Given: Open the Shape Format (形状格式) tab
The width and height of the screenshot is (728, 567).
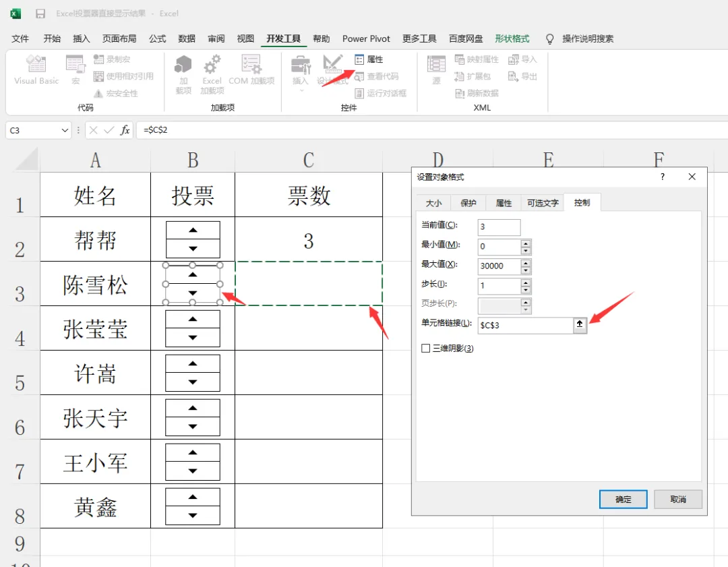Looking at the screenshot, I should pyautogui.click(x=512, y=38).
